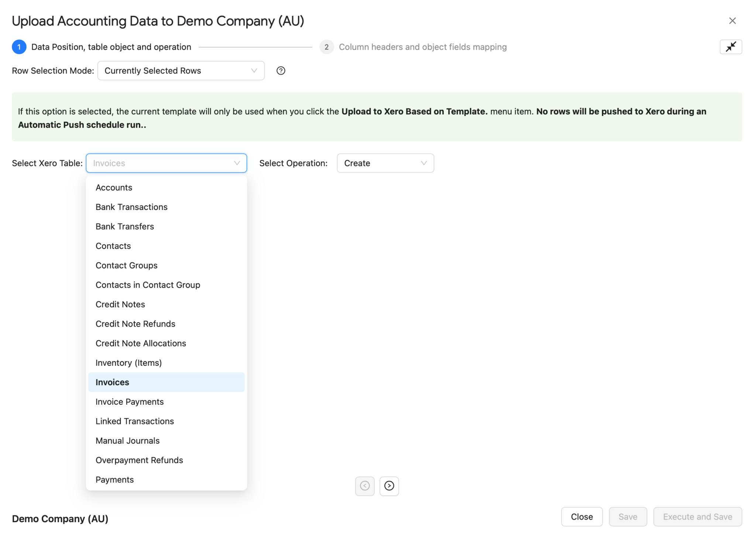This screenshot has width=756, height=538.
Task: Pick Linked Transactions option
Action: (x=166, y=421)
